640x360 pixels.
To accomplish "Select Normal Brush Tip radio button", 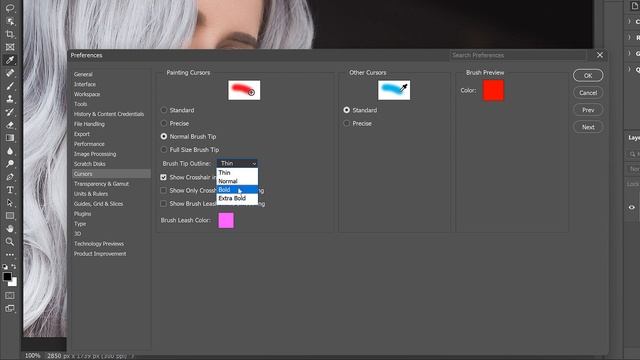I will [164, 136].
